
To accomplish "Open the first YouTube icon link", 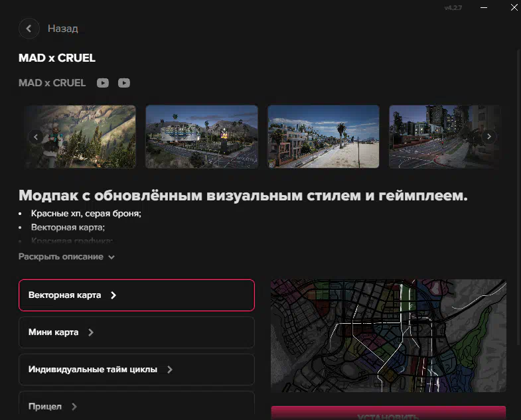I will [x=102, y=83].
